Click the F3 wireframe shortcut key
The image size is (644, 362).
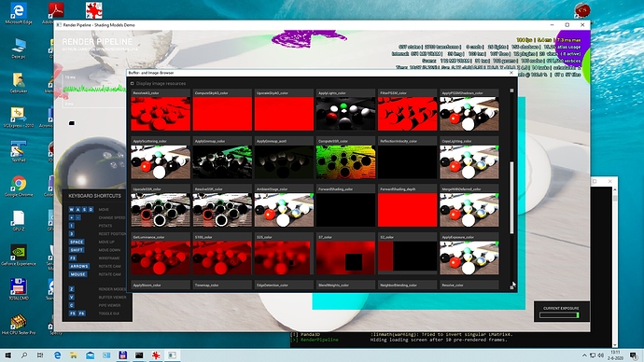tap(73, 258)
